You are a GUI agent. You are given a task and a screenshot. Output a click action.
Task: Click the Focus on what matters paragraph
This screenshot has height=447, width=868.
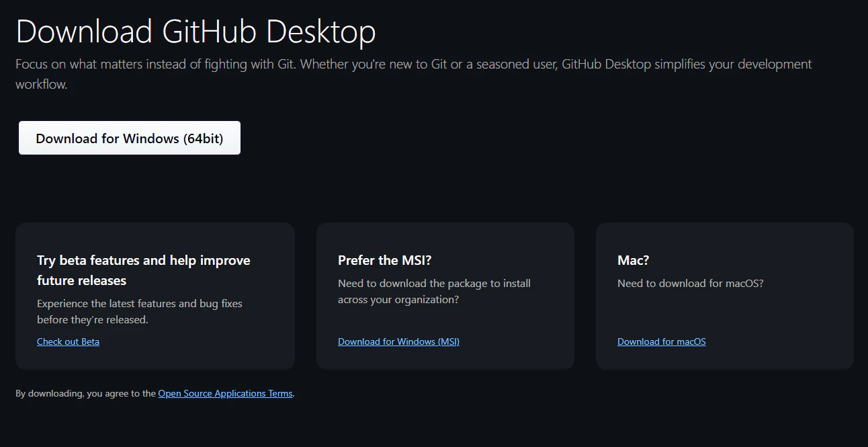[x=413, y=75]
